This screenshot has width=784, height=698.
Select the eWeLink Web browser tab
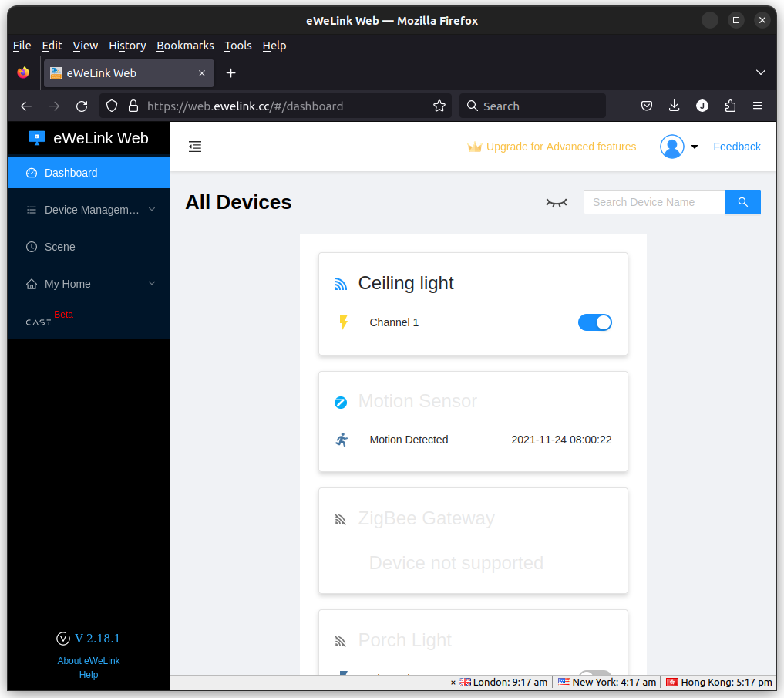129,73
